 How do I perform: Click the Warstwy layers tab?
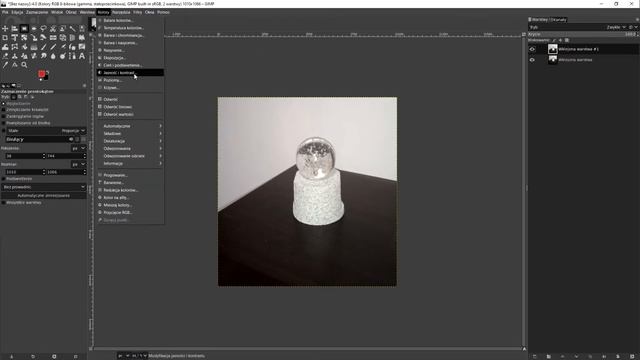[x=537, y=20]
